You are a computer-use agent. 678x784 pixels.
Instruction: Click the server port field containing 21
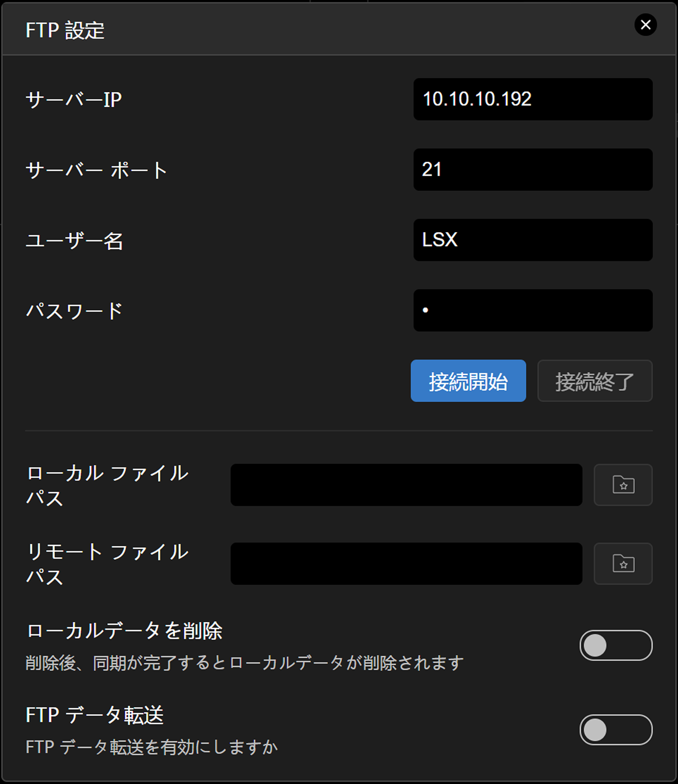tap(533, 170)
